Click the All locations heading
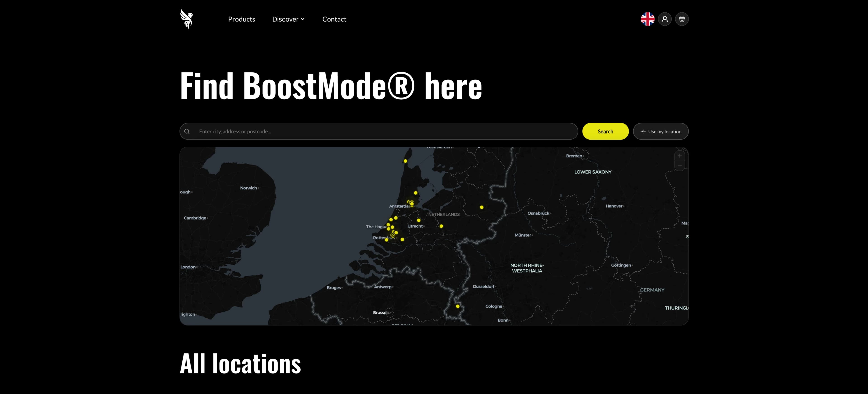 tap(240, 364)
